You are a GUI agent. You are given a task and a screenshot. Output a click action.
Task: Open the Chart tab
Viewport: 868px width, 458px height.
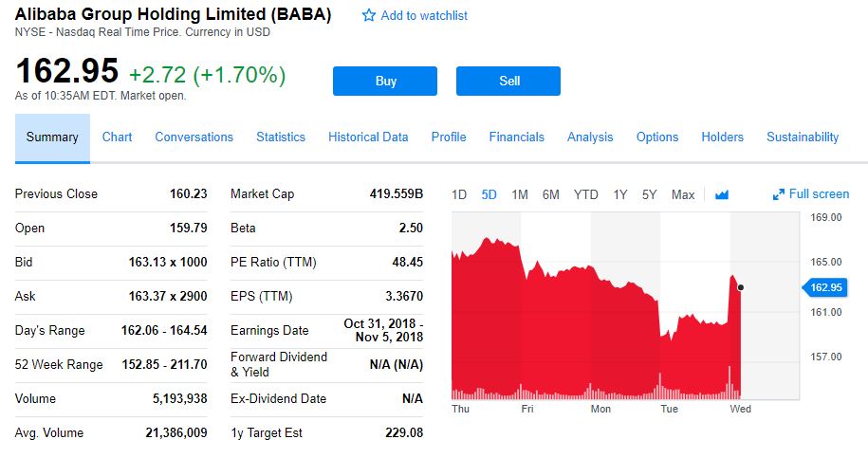(117, 137)
